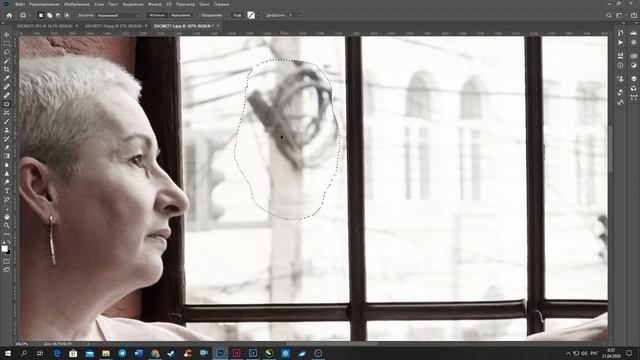This screenshot has height=360, width=640.
Task: Select the Hand tool
Action: coord(7,217)
